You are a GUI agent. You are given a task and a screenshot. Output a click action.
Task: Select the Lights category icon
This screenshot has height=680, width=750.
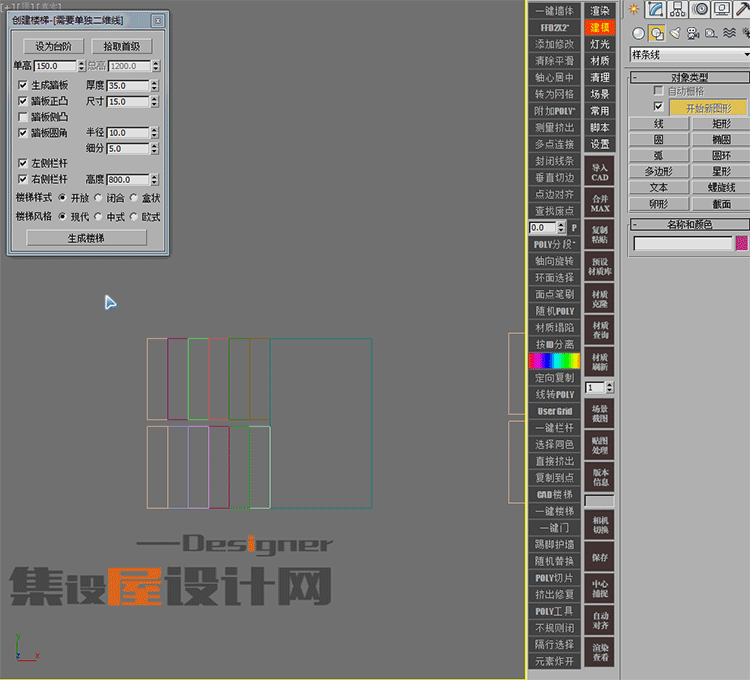click(675, 33)
